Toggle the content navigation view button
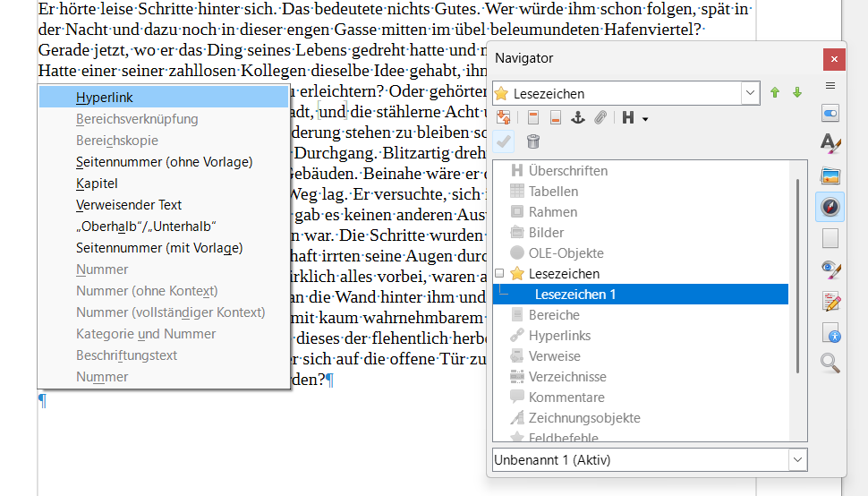 [504, 117]
